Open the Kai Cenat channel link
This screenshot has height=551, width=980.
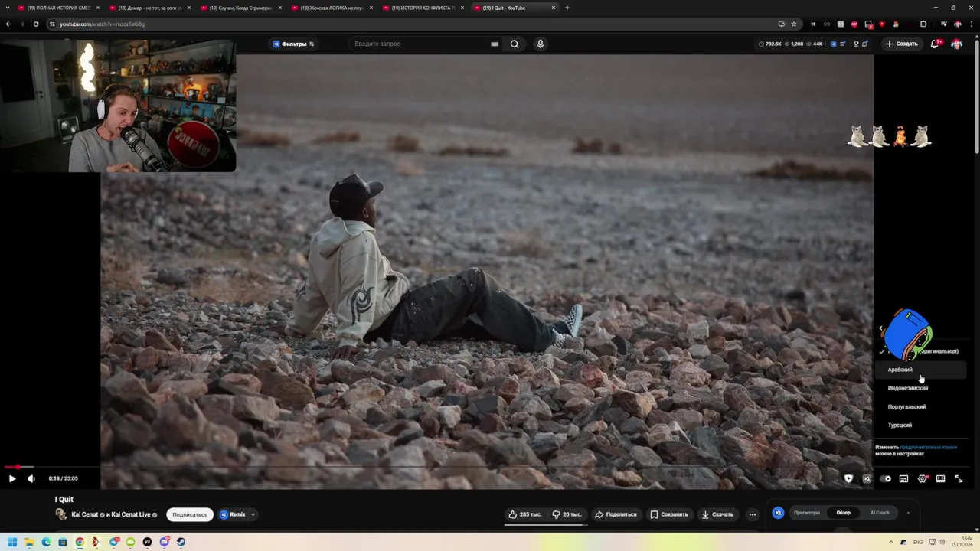point(85,514)
